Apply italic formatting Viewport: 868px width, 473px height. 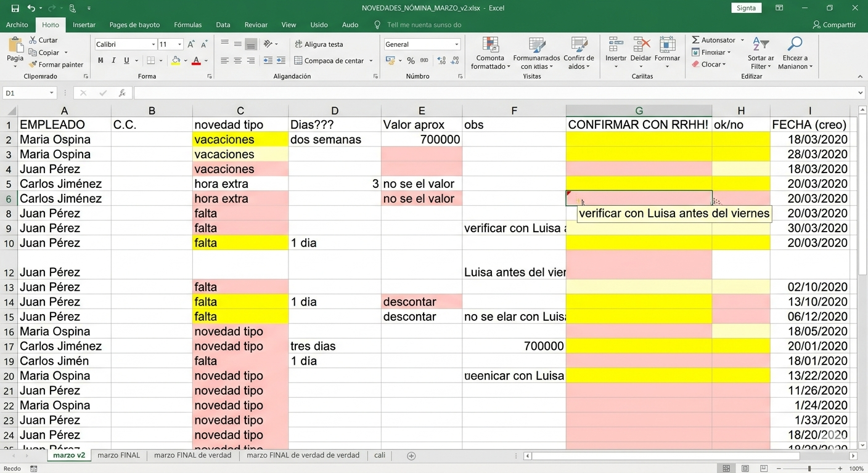click(x=113, y=60)
